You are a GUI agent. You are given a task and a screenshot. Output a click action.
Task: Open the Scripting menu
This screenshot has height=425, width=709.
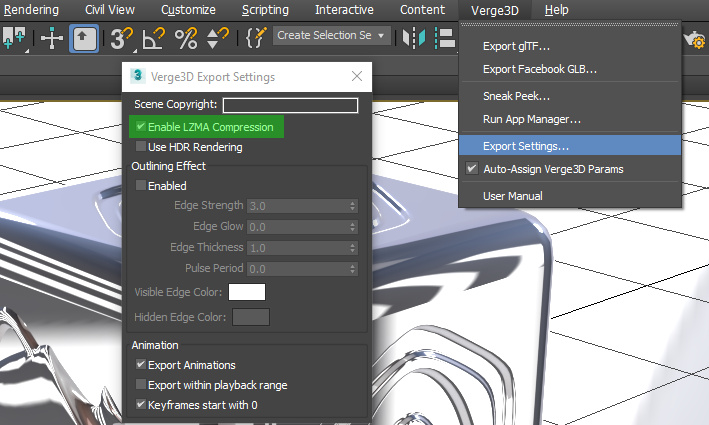point(265,9)
